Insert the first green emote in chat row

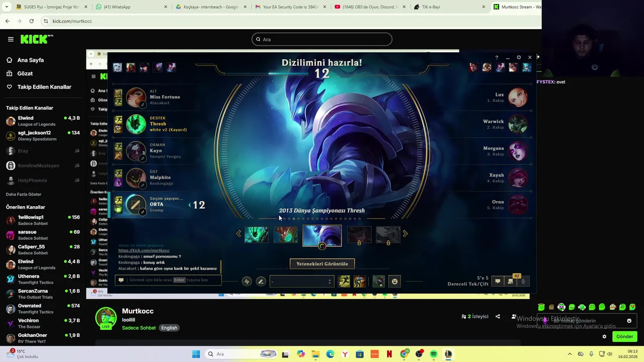541,307
